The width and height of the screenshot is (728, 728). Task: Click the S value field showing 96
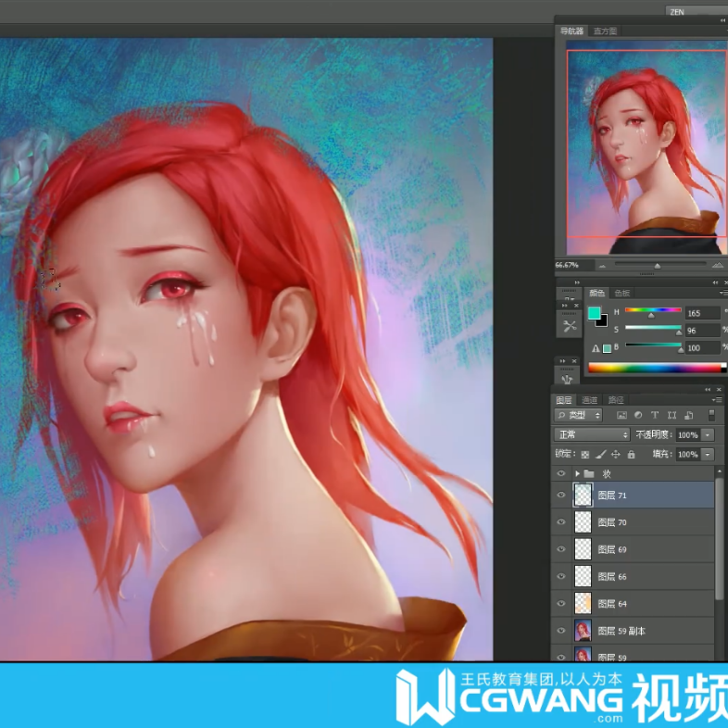(701, 331)
